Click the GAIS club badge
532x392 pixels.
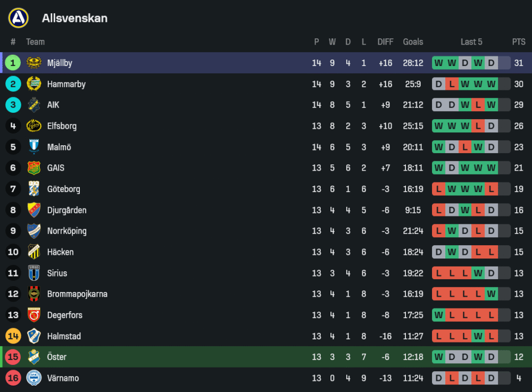34,168
